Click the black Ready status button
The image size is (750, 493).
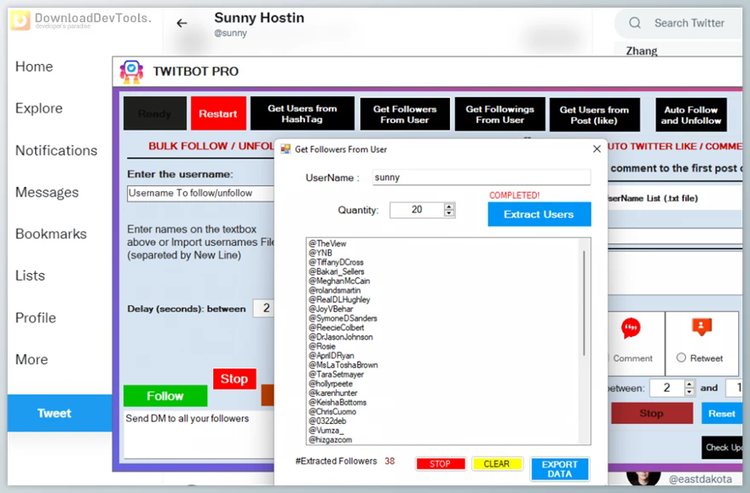(x=154, y=113)
